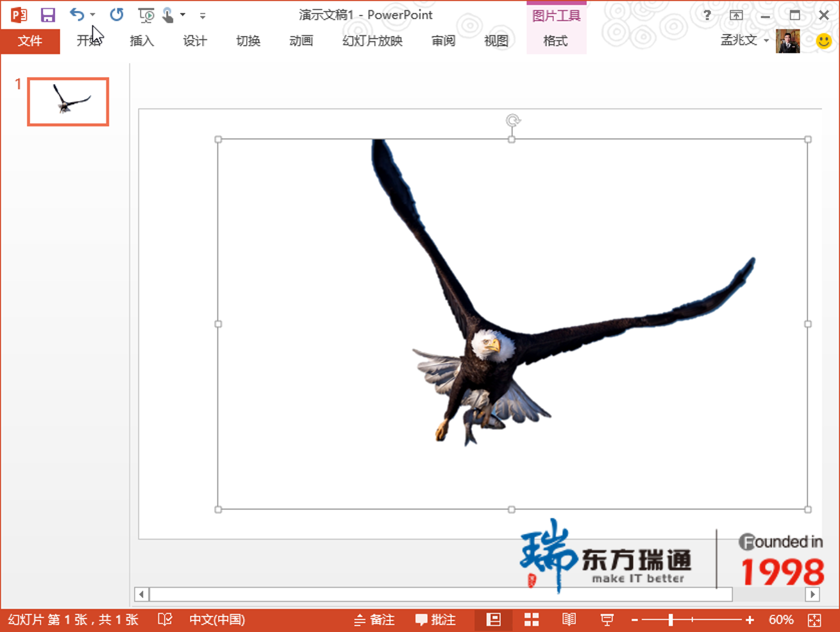
Task: Toggle the 备注 notes pane
Action: coord(374,620)
